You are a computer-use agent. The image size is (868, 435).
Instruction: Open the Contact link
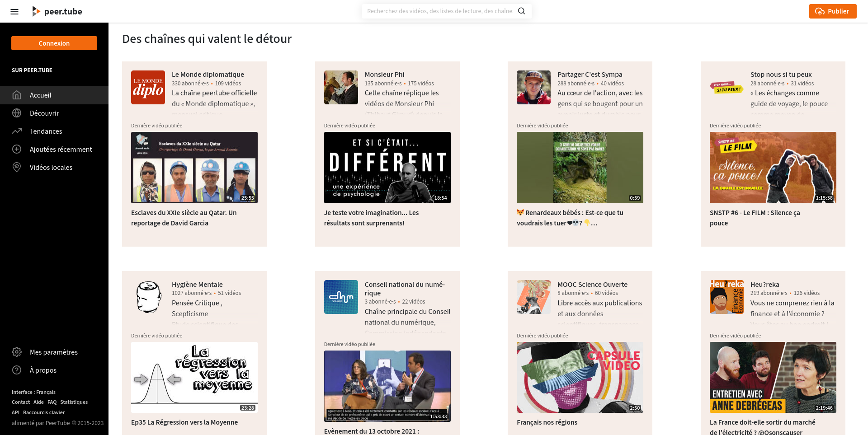point(21,402)
